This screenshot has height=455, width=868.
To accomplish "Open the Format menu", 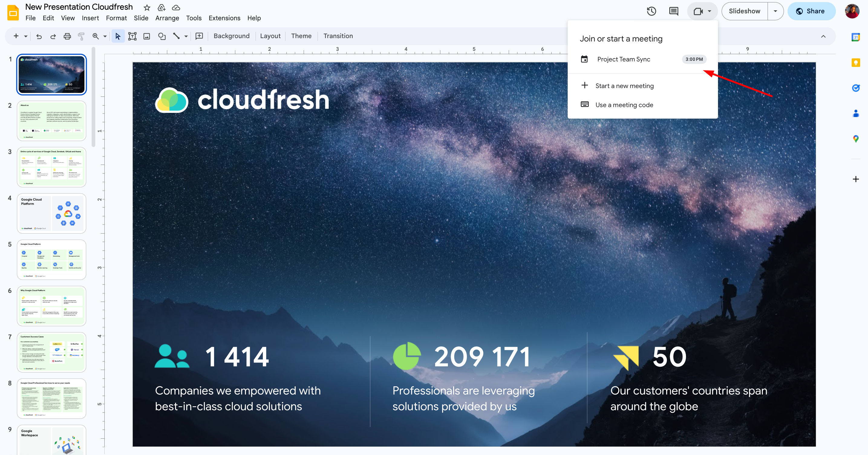I will tap(116, 18).
